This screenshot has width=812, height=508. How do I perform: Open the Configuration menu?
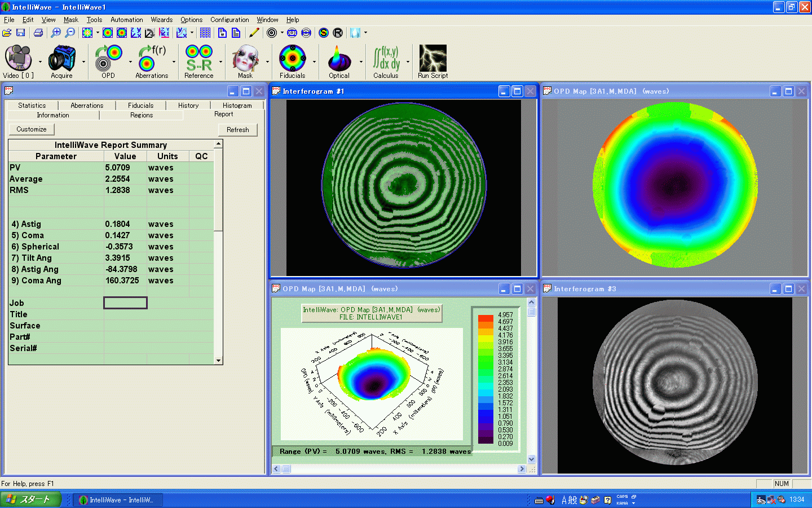tap(230, 20)
